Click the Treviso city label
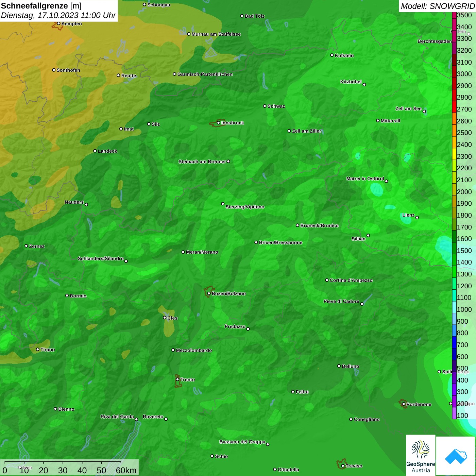476x476 pixels. (354, 466)
